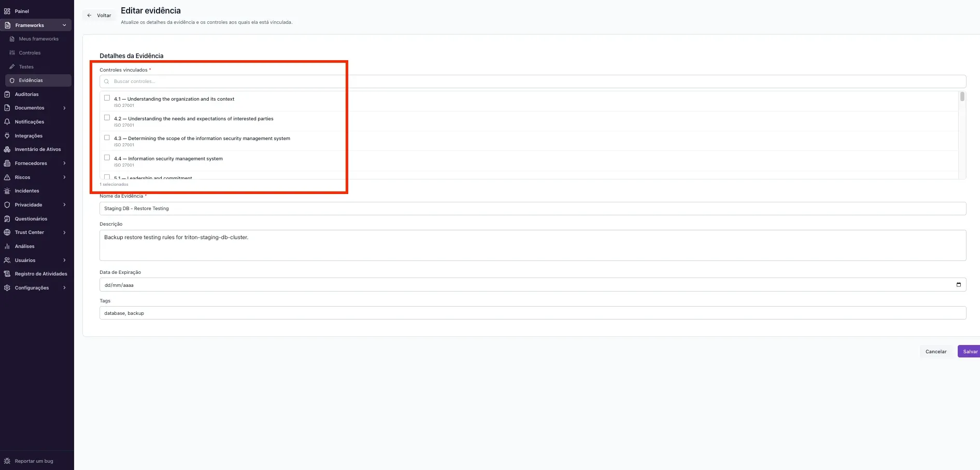980x470 pixels.
Task: Click the Controles sliders icon
Action: [12, 53]
